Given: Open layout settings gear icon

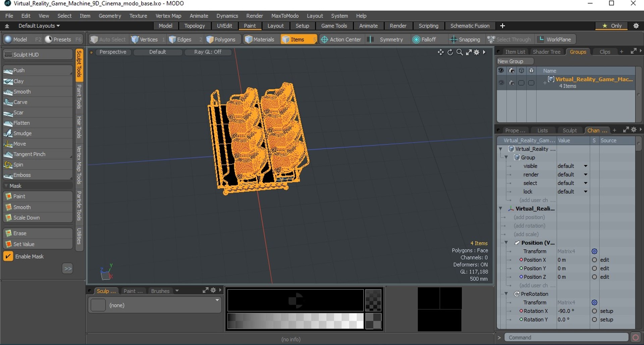Looking at the screenshot, I should 636,26.
